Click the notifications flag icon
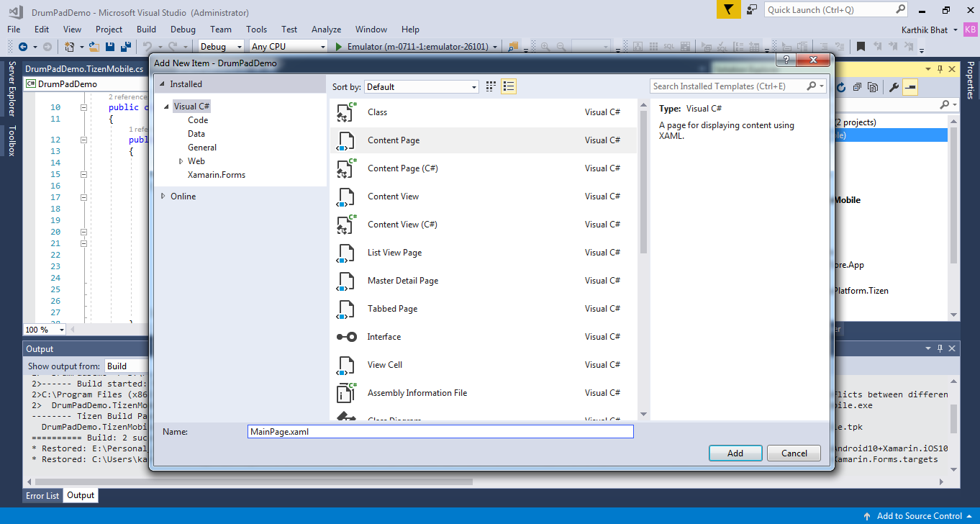Viewport: 980px width, 524px height. point(727,9)
